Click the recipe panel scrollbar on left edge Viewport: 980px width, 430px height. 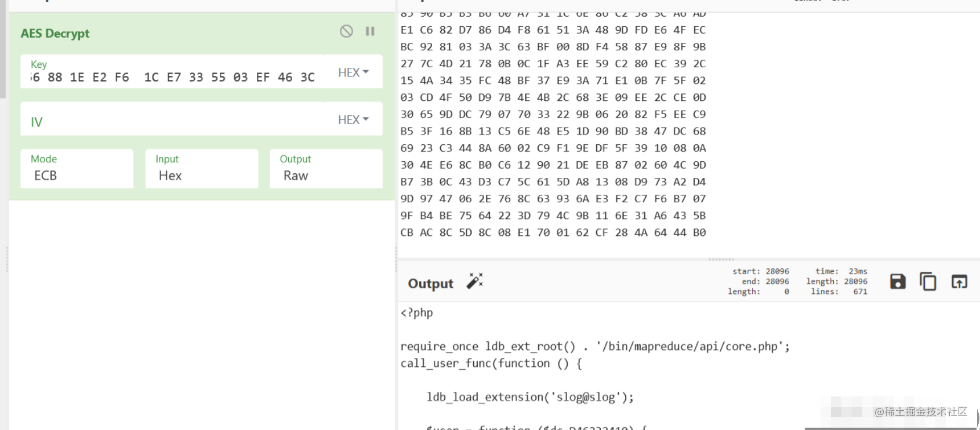coord(3,49)
